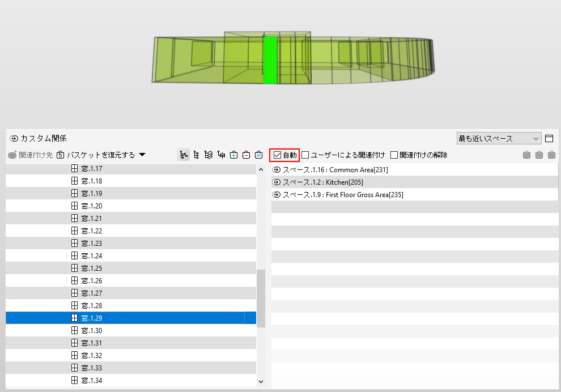This screenshot has width=561, height=392.
Task: Enable the ユーザーによる関連付け checkbox
Action: click(x=305, y=155)
